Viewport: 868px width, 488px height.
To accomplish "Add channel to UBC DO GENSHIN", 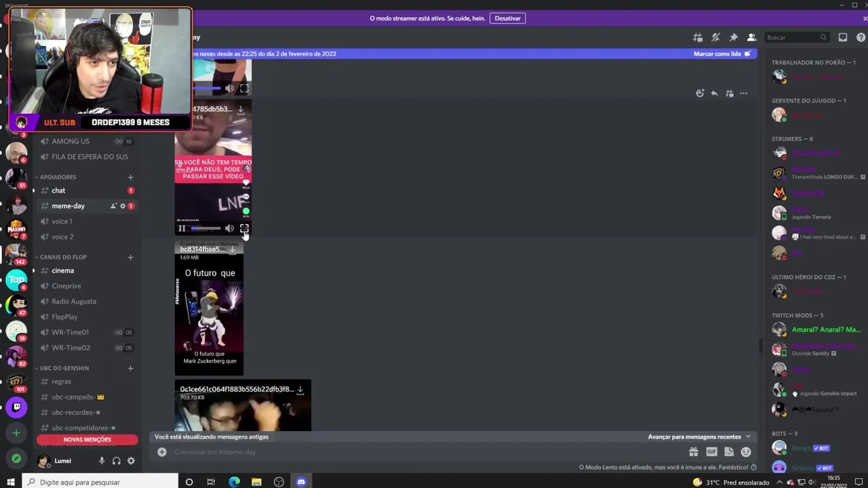I will pyautogui.click(x=130, y=368).
